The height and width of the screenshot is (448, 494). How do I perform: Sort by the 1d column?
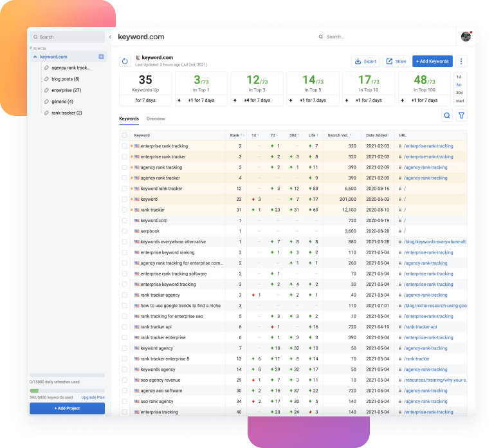tap(255, 135)
